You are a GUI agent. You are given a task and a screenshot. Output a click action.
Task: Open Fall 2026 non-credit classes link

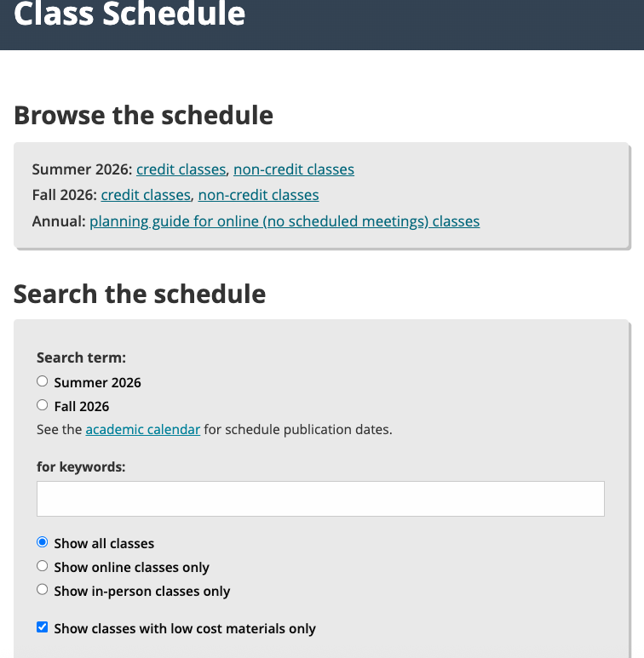259,195
